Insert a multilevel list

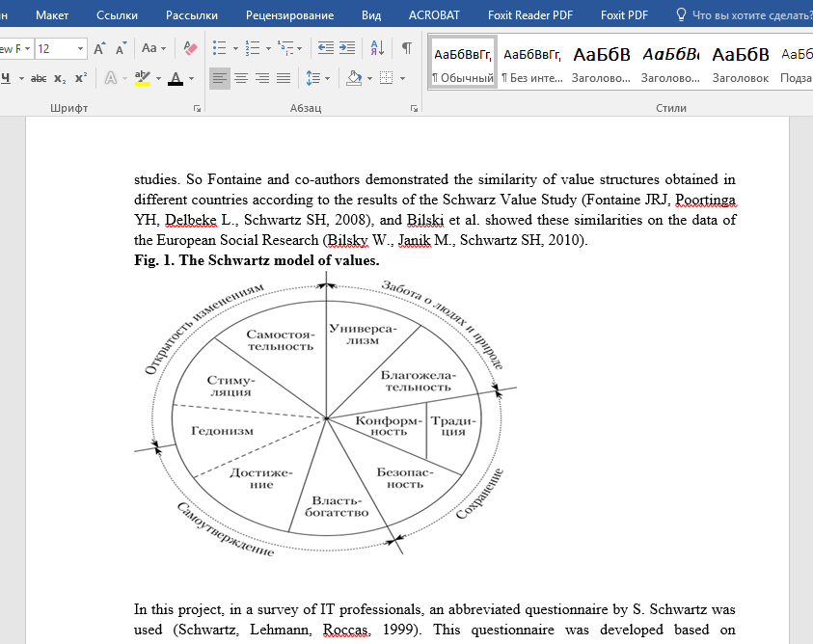(285, 48)
